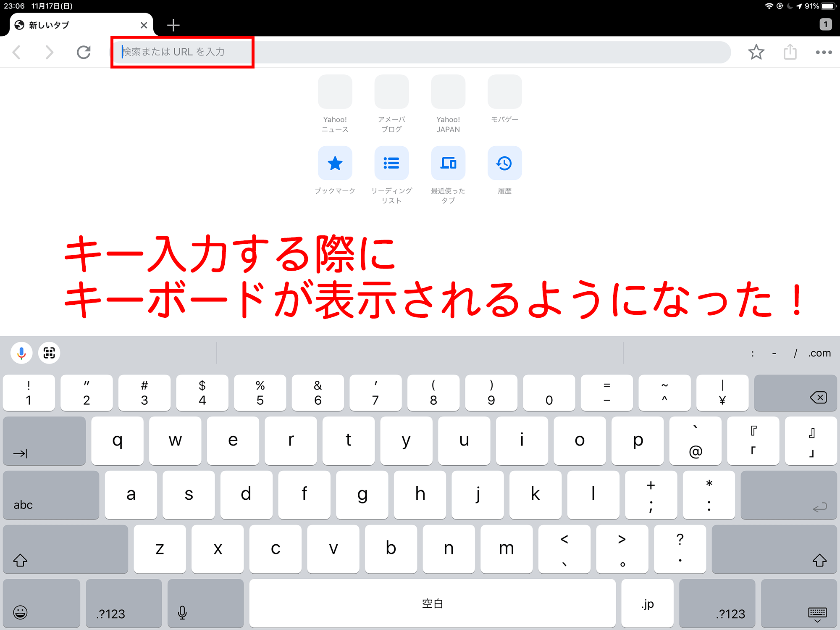The width and height of the screenshot is (840, 630).
Task: Tap the keyboard dictation microphone key
Action: click(x=205, y=604)
